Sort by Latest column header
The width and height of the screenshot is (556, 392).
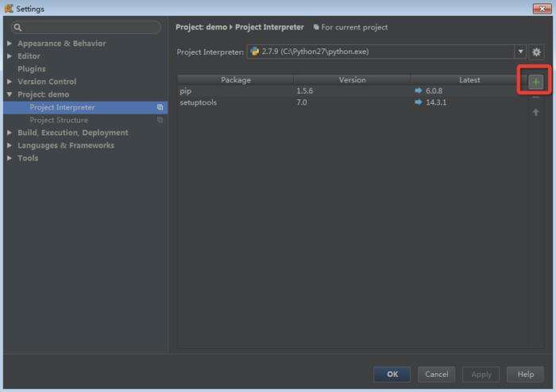pos(469,79)
